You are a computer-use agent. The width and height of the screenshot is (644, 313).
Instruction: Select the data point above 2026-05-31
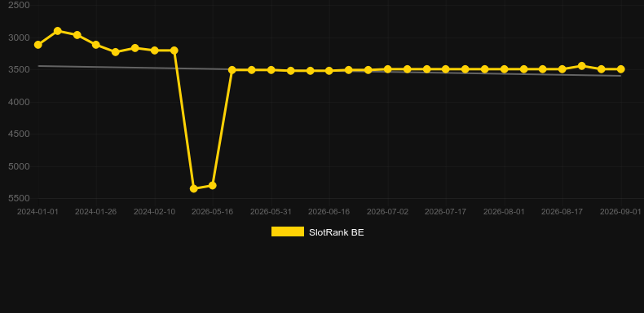pyautogui.click(x=271, y=70)
